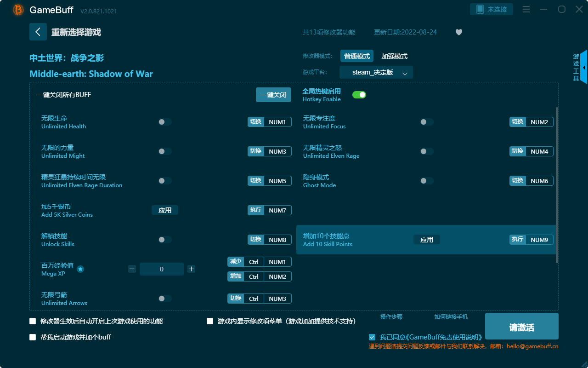Click the heart favorite icon
588x368 pixels.
pyautogui.click(x=458, y=32)
